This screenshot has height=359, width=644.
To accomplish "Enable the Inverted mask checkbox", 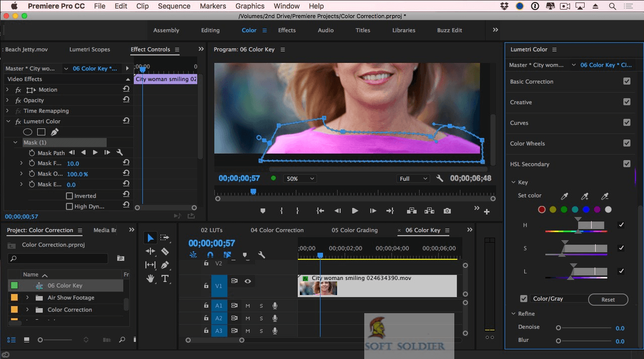I will 69,196.
